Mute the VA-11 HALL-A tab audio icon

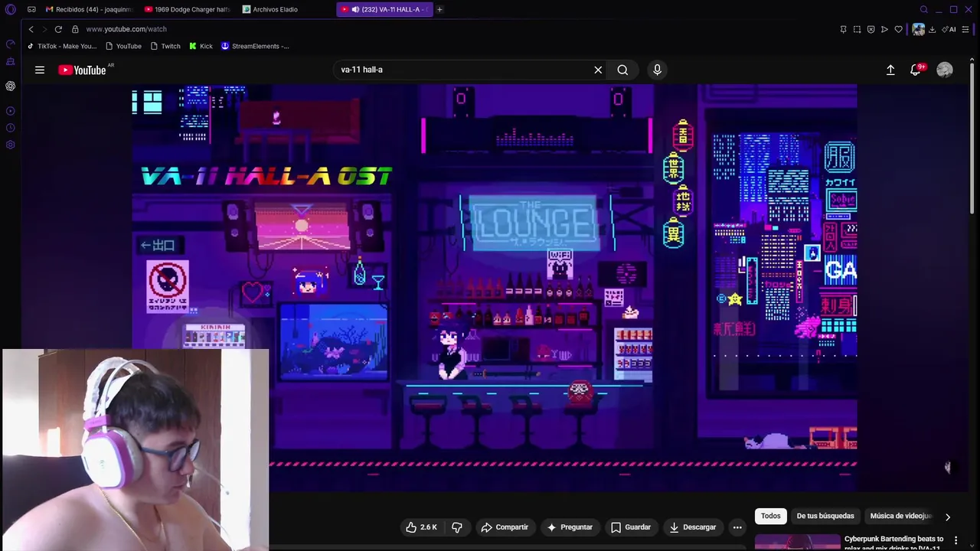356,9
